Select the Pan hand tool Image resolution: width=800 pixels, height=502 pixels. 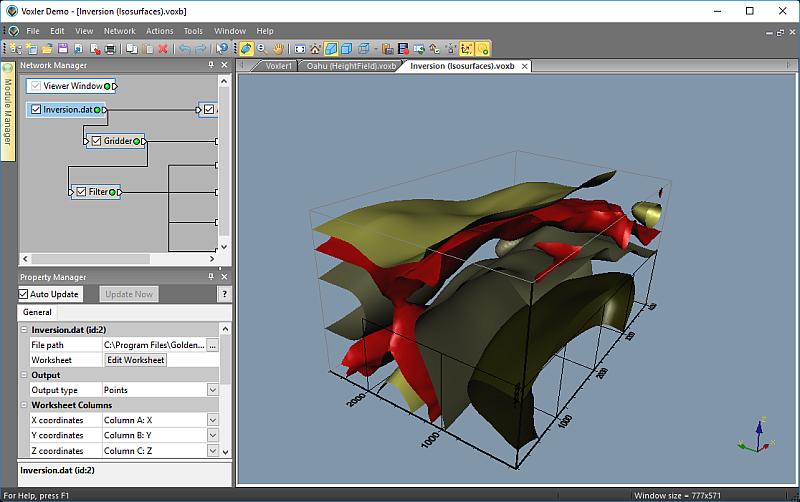tap(277, 48)
